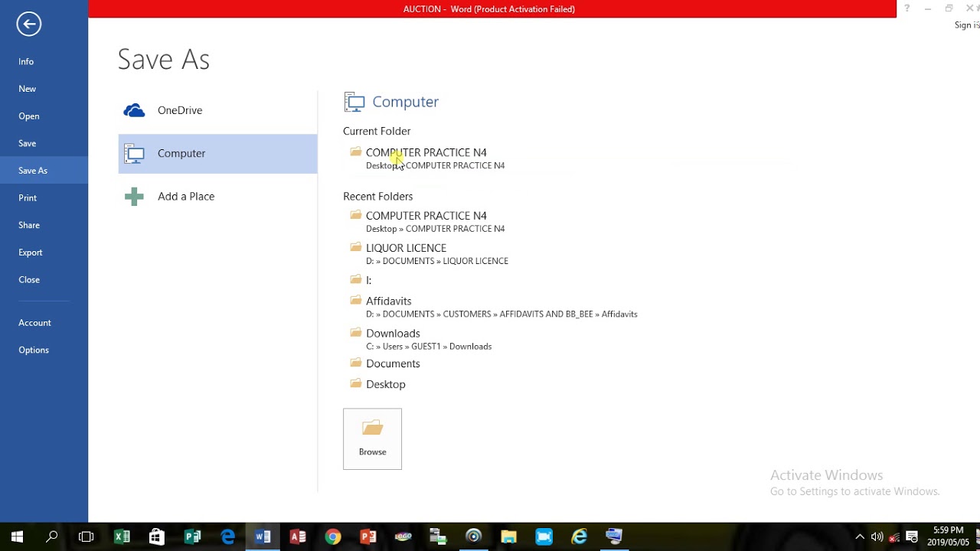Screen dimensions: 980x551
Task: Open the Documents recent folder
Action: tap(385, 364)
